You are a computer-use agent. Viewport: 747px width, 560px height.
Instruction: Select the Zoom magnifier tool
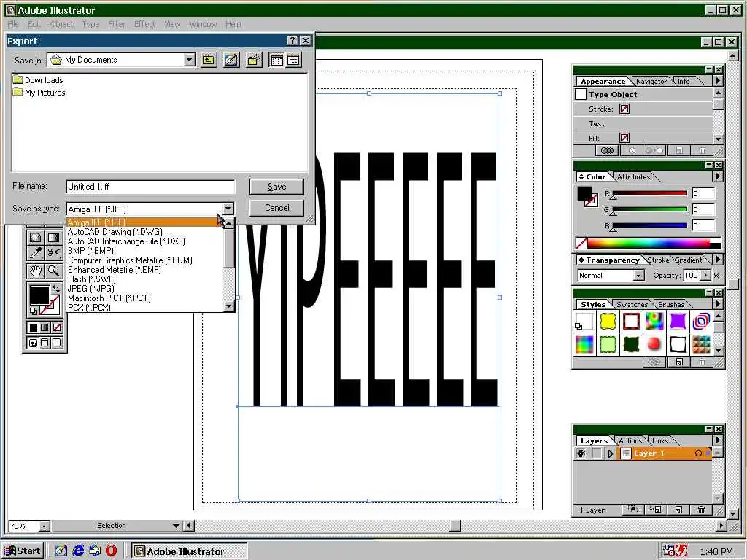[53, 271]
